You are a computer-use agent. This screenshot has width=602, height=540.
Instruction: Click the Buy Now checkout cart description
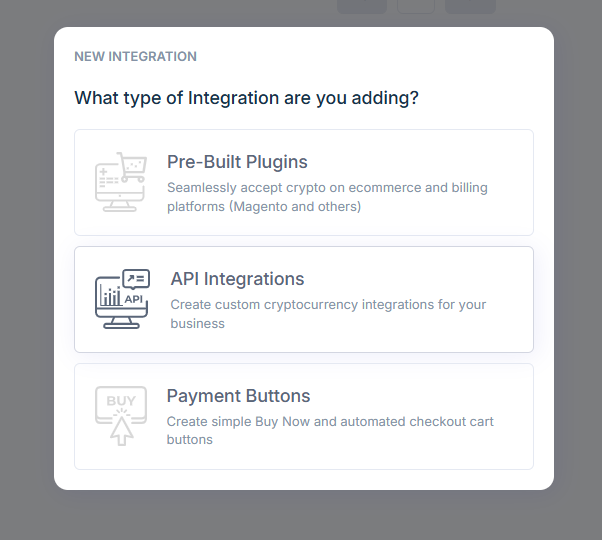tap(330, 430)
